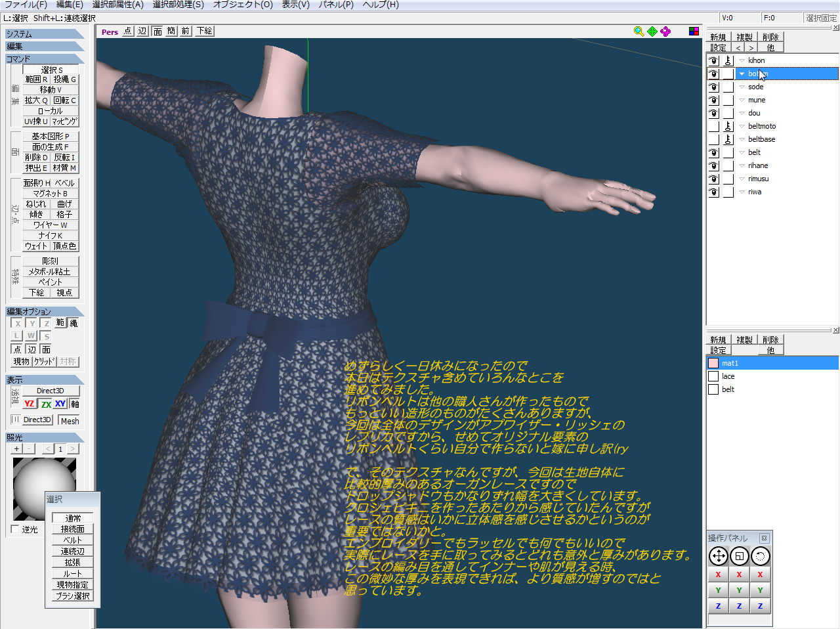Image resolution: width=840 pixels, height=629 pixels.
Task: Click the rotate icon in 操作パネル
Action: (760, 556)
